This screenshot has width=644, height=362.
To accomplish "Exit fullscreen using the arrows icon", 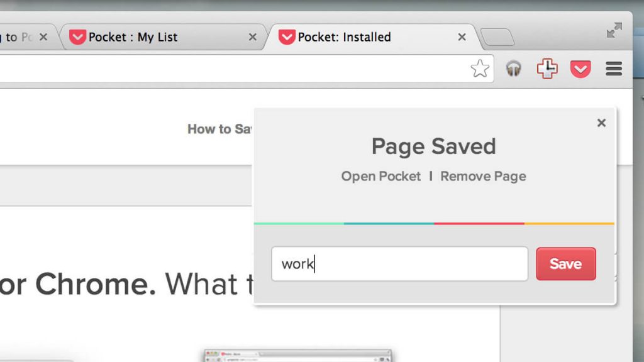I will click(614, 30).
